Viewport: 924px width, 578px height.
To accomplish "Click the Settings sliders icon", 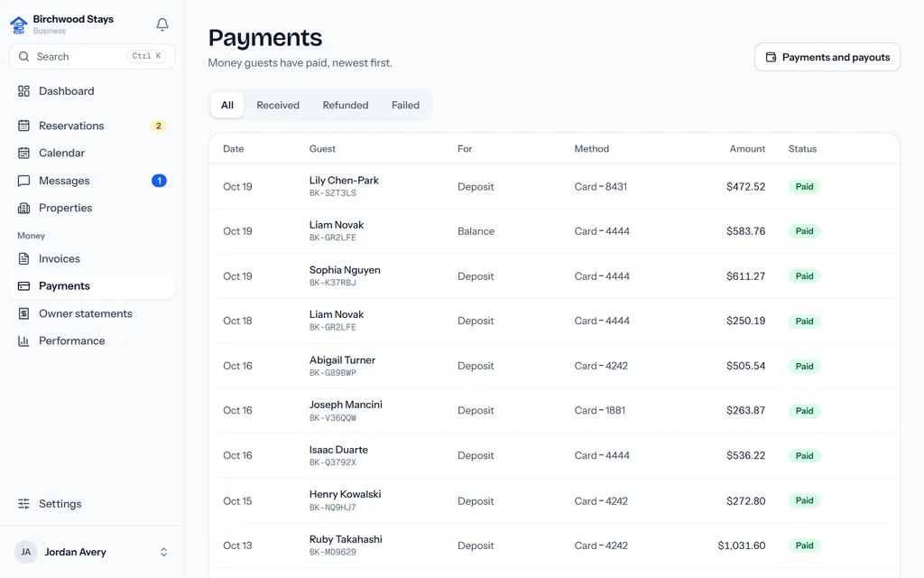I will [23, 504].
